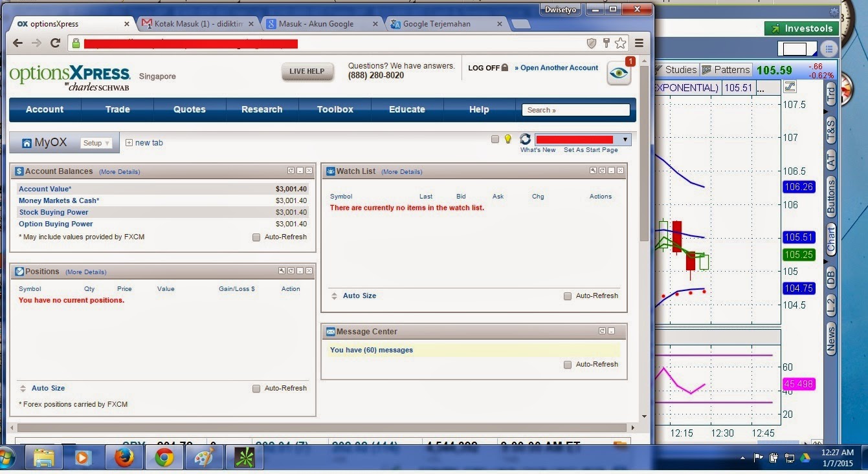Expand the Positions Auto Size control
This screenshot has height=474, width=868.
[x=42, y=388]
